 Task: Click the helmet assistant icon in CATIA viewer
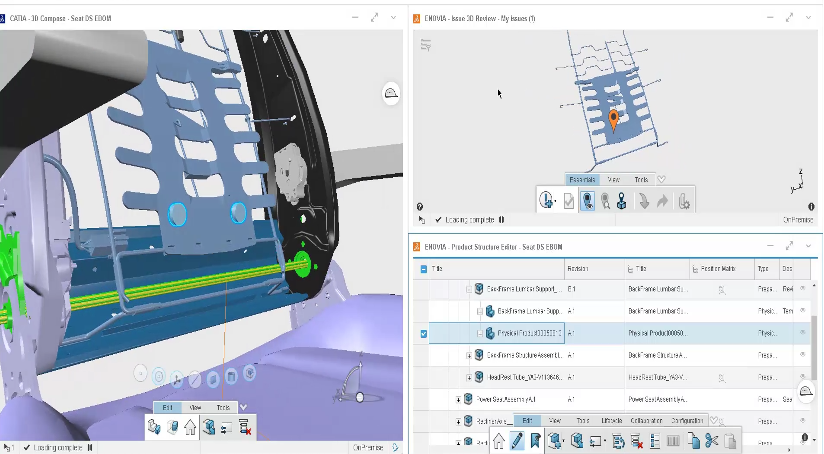point(391,94)
